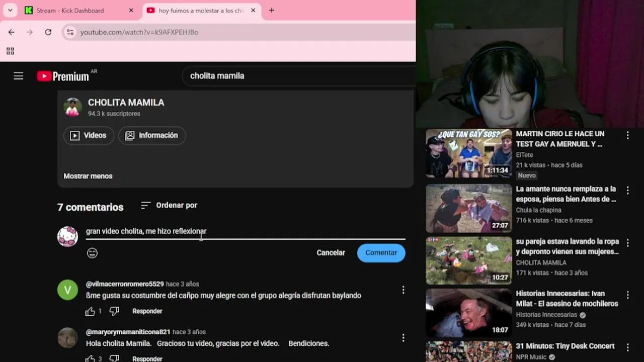This screenshot has width=644, height=362.
Task: Open video title Historias Innecesarias: Ivan Milat
Action: [x=567, y=298]
